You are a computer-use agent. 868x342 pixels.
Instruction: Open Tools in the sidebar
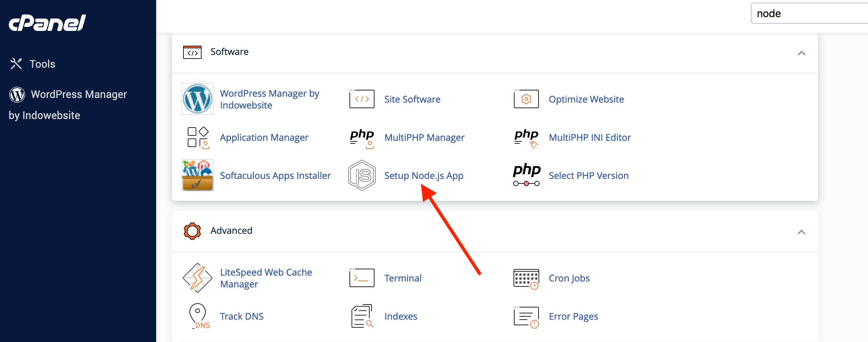tap(42, 64)
